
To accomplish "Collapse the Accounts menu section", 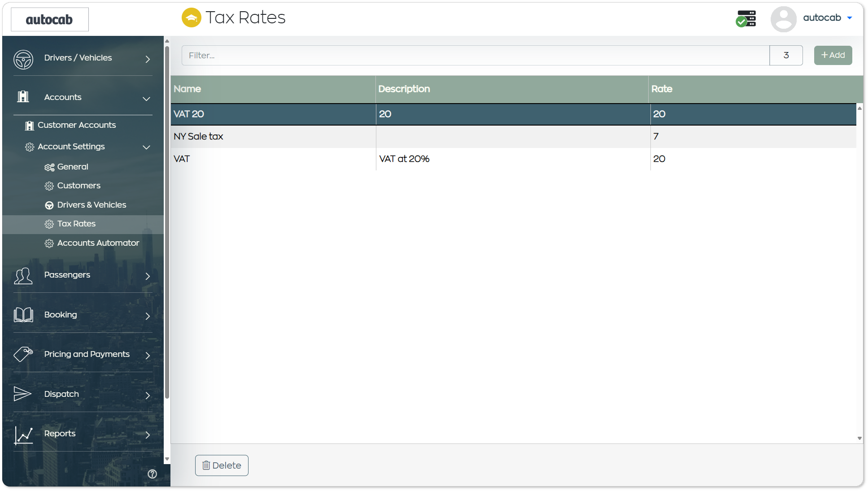I will [146, 99].
